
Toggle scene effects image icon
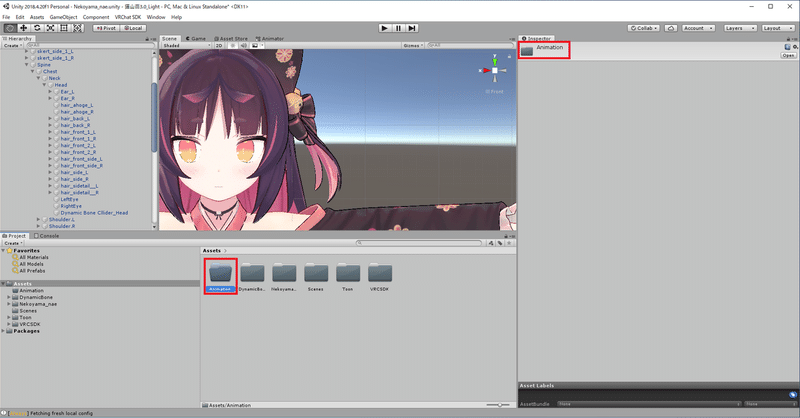click(255, 45)
